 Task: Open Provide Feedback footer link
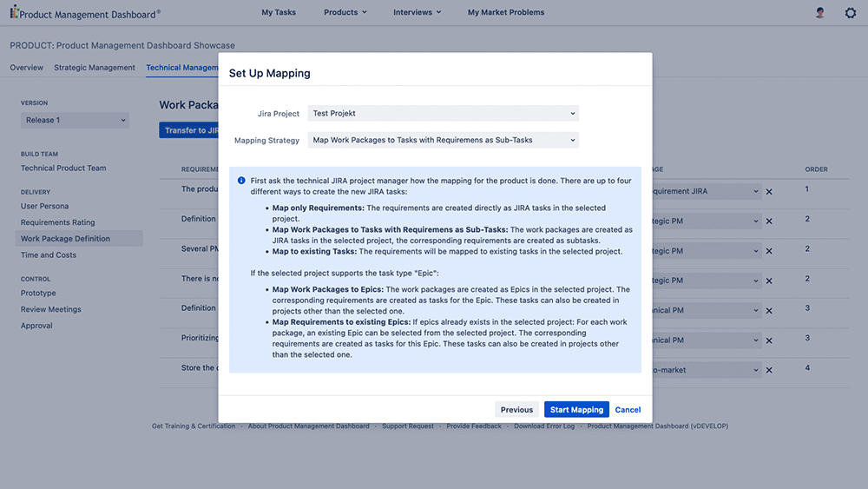coord(473,426)
